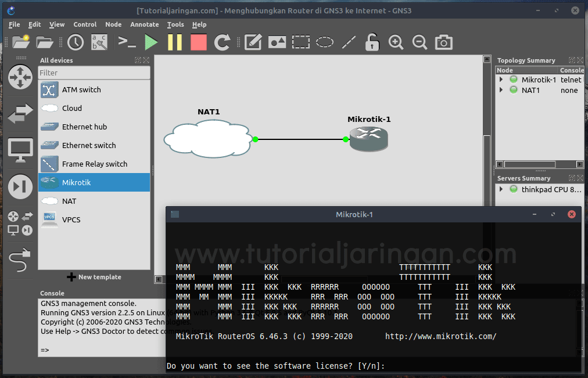
Task: Select VPCS in device list
Action: (x=94, y=219)
